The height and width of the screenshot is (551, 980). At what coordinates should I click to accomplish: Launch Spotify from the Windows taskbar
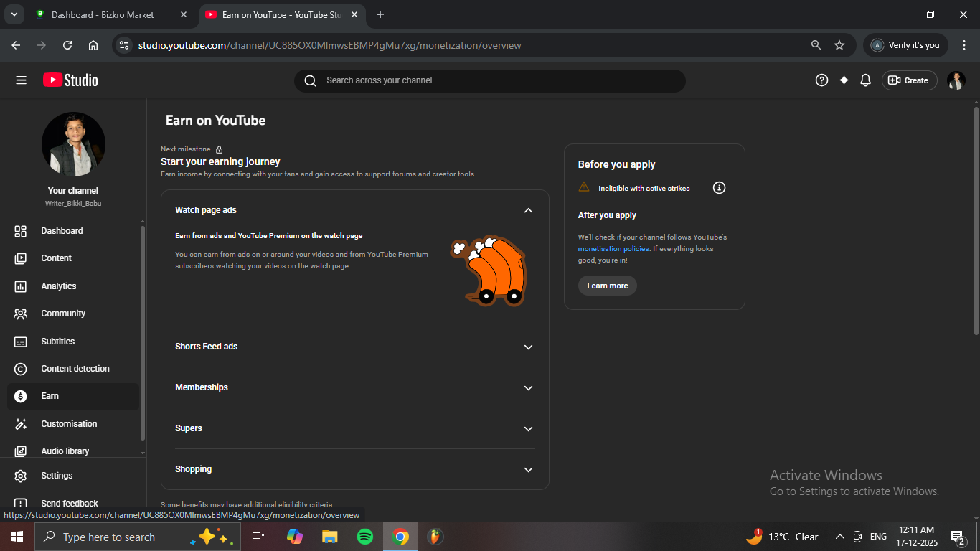[364, 537]
